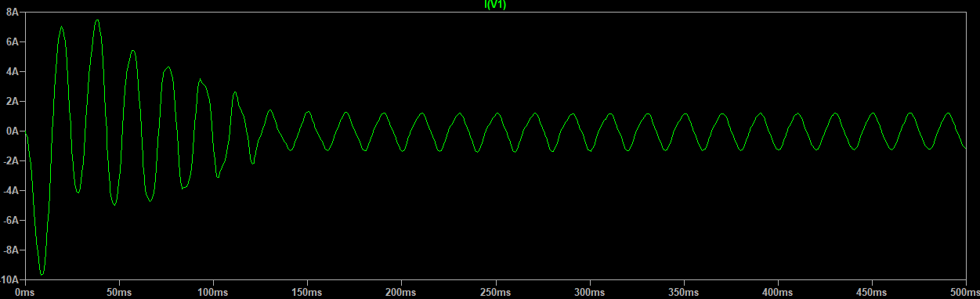Viewport: 980px width, 299px height.
Task: Click the 0A vertical axis label
Action: tap(13, 131)
